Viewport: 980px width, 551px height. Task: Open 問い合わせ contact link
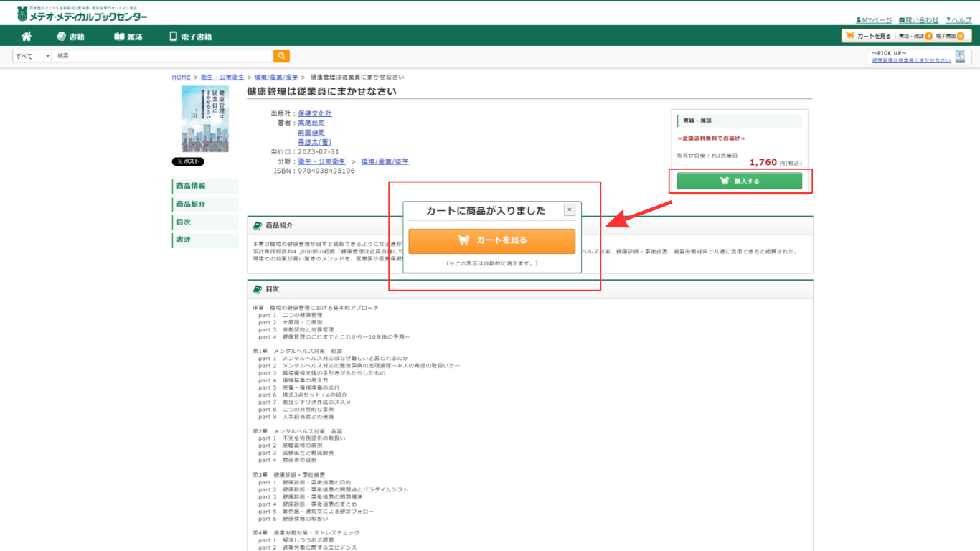tap(918, 20)
